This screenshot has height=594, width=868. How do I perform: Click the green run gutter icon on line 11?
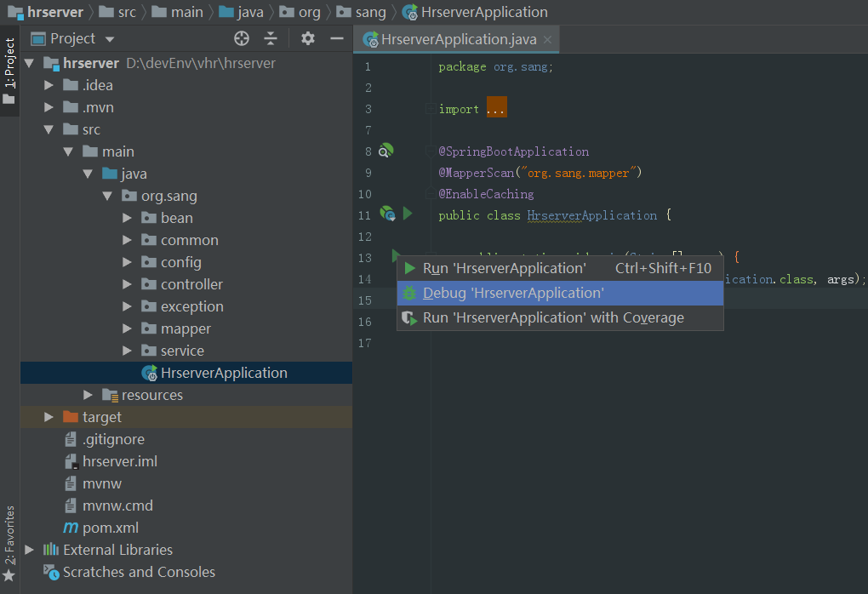(x=408, y=214)
